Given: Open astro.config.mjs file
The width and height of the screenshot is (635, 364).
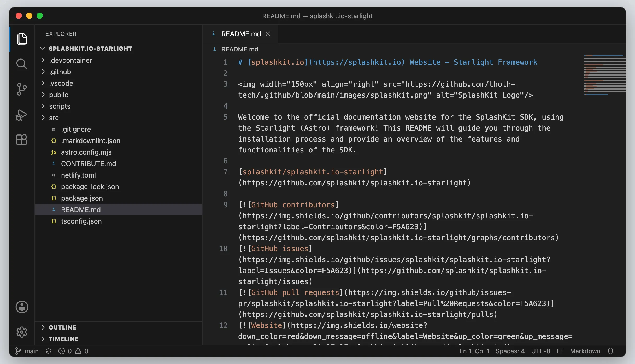Looking at the screenshot, I should click(119, 152).
